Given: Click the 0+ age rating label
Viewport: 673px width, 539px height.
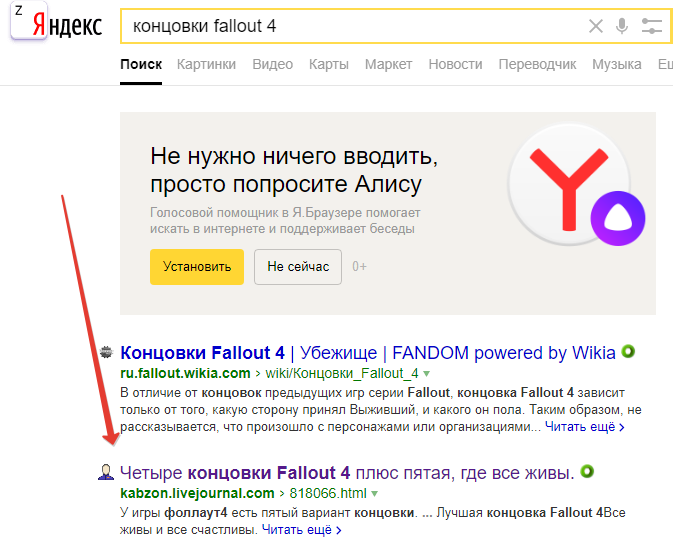Looking at the screenshot, I should coord(359,266).
